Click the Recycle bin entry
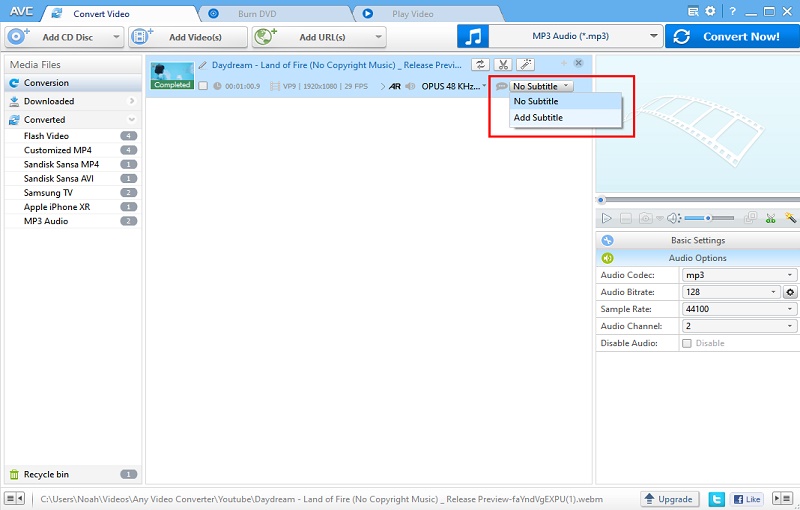 [x=73, y=474]
